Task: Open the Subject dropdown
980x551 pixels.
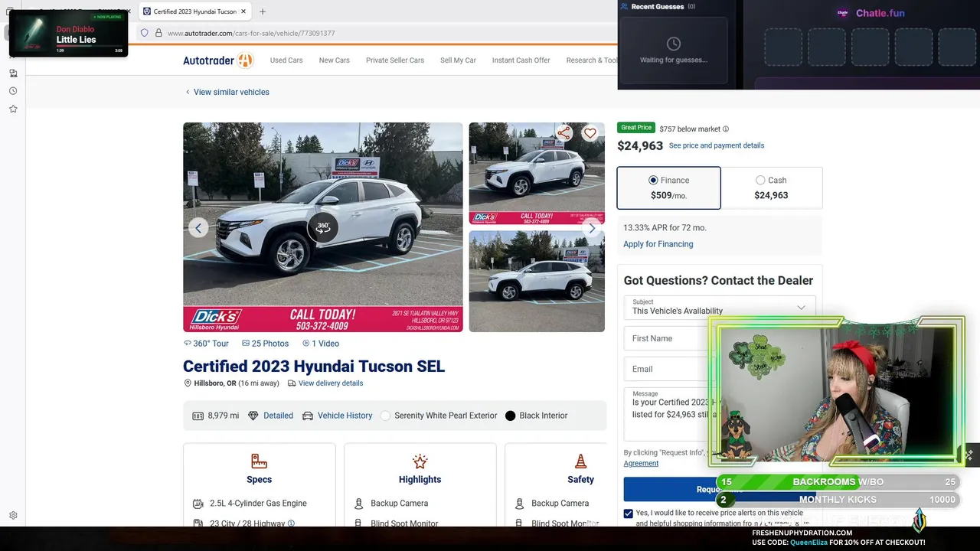Action: 720,307
